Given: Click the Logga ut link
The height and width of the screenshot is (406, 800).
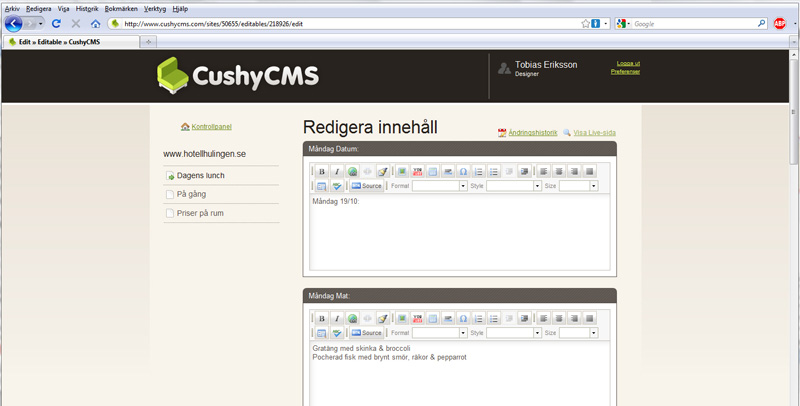Looking at the screenshot, I should pos(628,63).
